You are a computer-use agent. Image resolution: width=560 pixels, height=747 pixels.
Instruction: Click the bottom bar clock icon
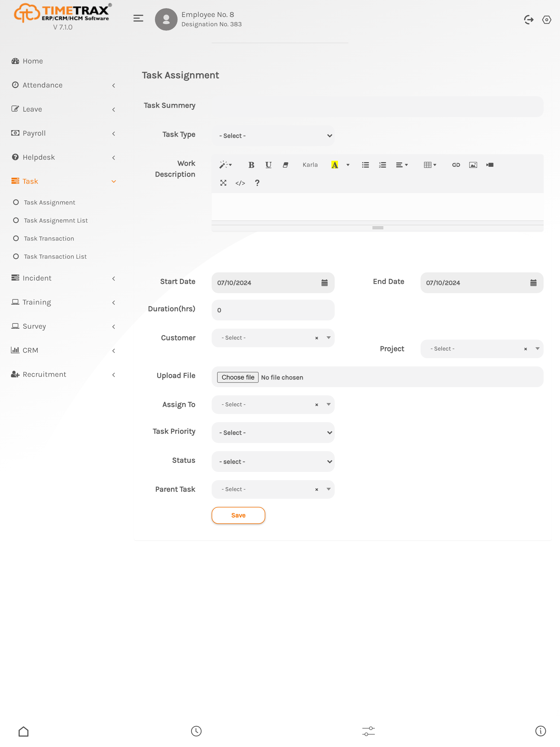click(x=196, y=731)
